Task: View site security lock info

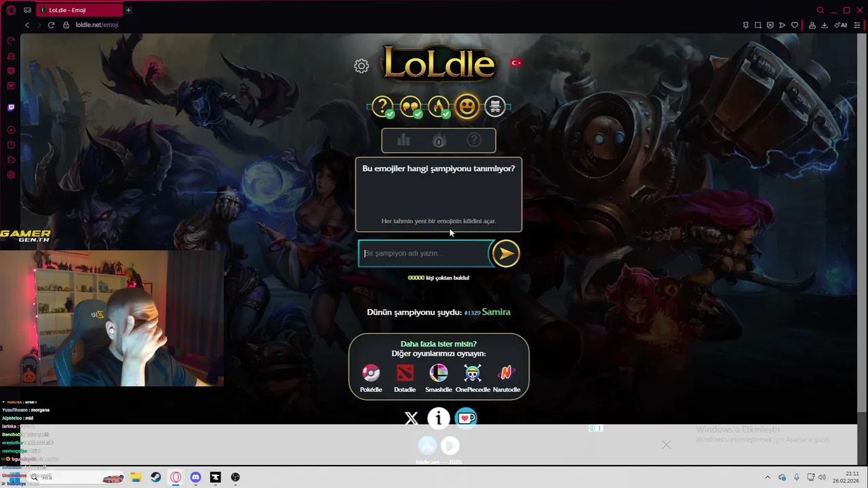Action: (66, 25)
